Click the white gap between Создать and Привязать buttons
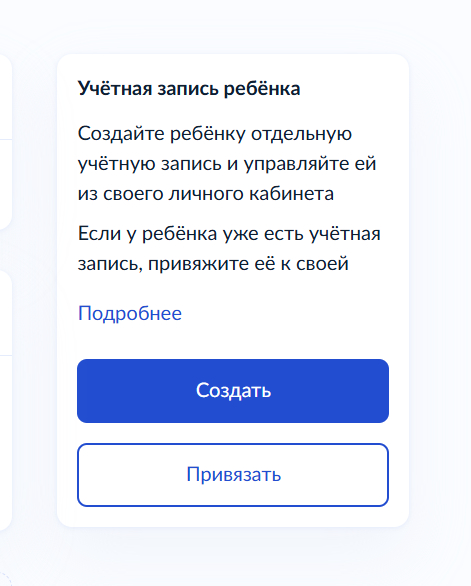 click(233, 433)
